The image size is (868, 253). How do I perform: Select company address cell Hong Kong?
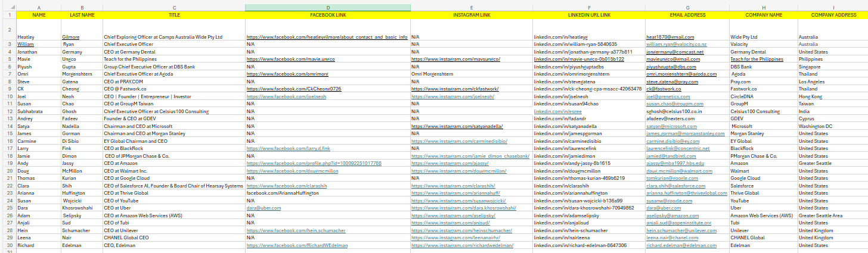833,96
